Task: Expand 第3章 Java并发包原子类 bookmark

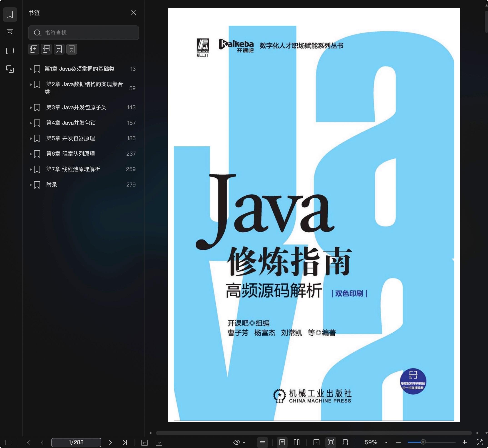Action: coord(31,108)
